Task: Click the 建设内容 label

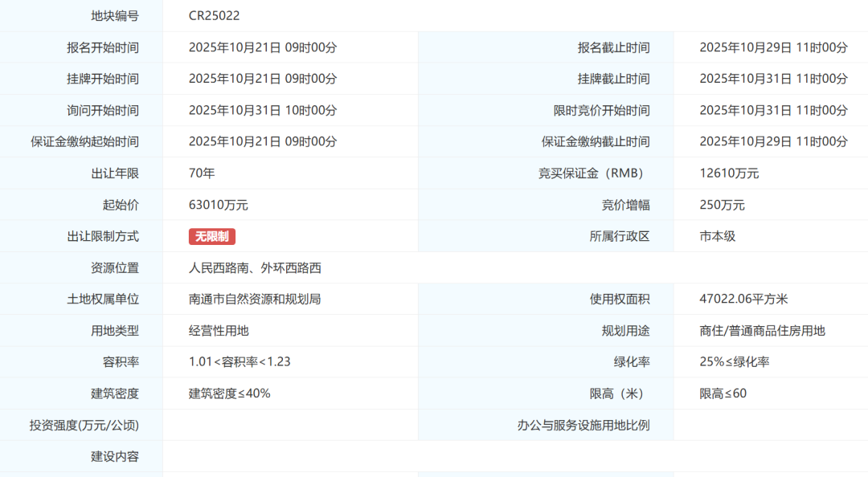Action: (x=115, y=457)
